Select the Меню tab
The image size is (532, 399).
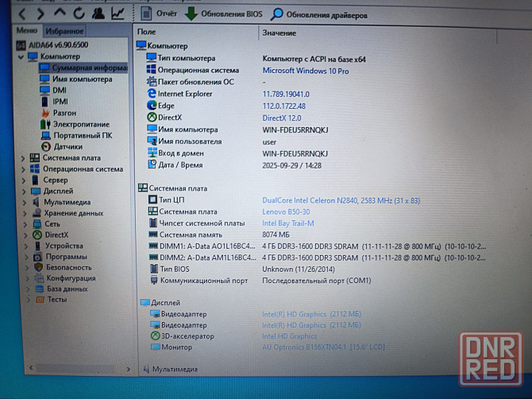click(27, 31)
